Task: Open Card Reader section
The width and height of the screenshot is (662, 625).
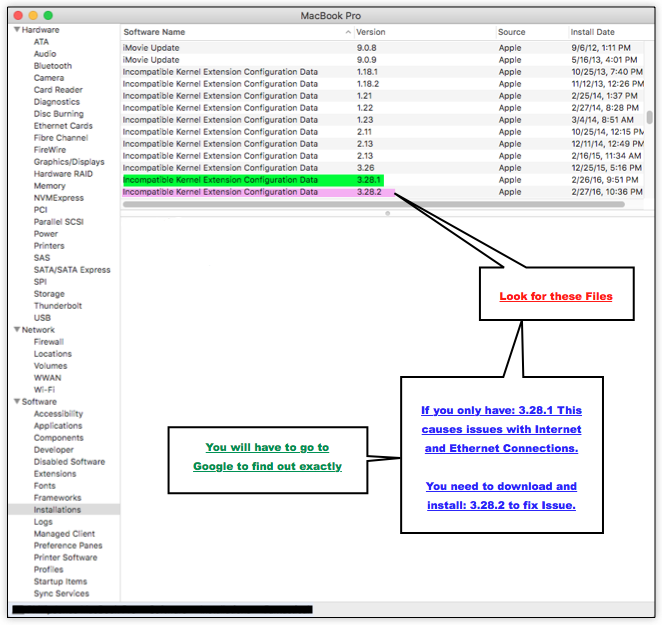Action: [x=58, y=90]
